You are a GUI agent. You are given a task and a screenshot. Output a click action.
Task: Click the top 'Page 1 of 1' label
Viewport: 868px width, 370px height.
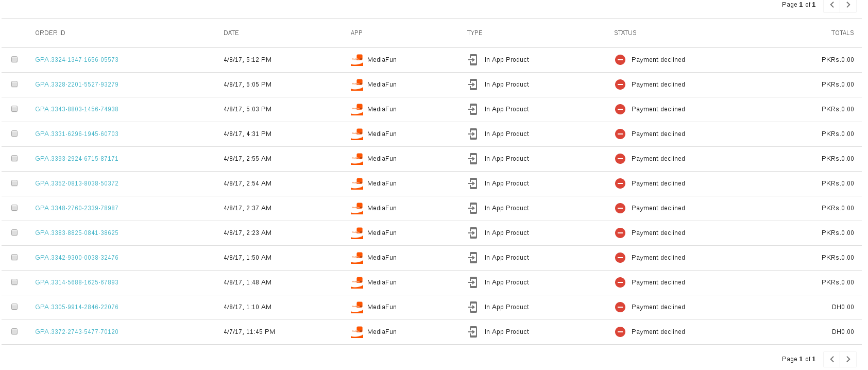point(798,5)
